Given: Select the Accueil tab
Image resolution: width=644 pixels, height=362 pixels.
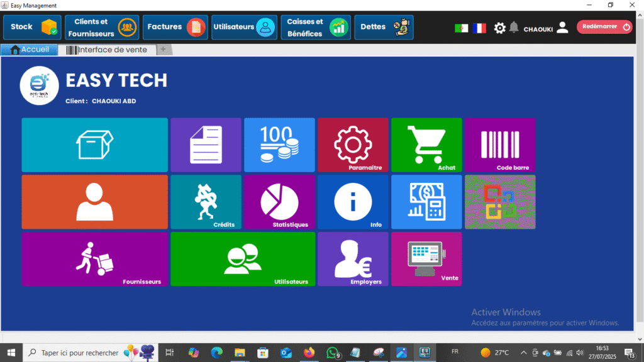Looking at the screenshot, I should click(30, 50).
